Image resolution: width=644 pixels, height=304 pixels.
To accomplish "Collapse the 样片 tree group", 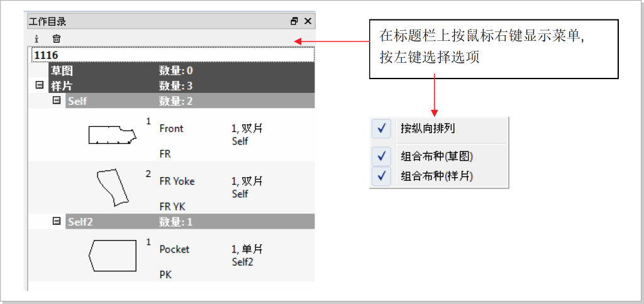I will coord(40,85).
